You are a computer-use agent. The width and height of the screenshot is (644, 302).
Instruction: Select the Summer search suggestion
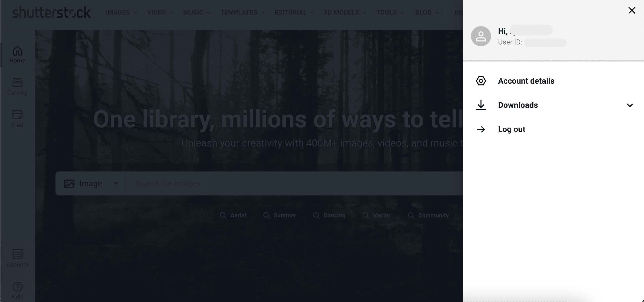[279, 215]
